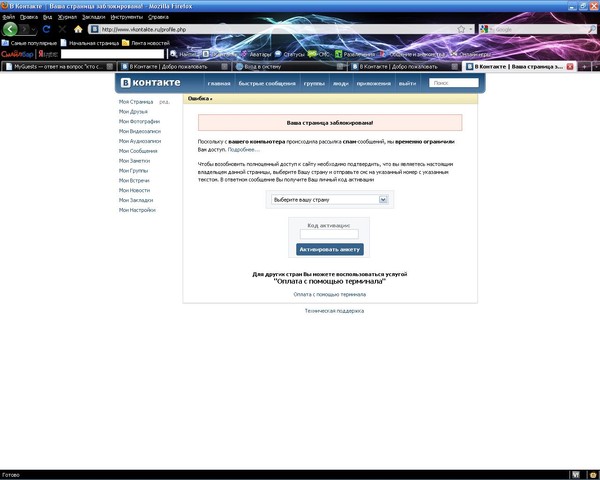Click the search magnifier in Google box
The height and width of the screenshot is (480, 600).
click(x=592, y=29)
